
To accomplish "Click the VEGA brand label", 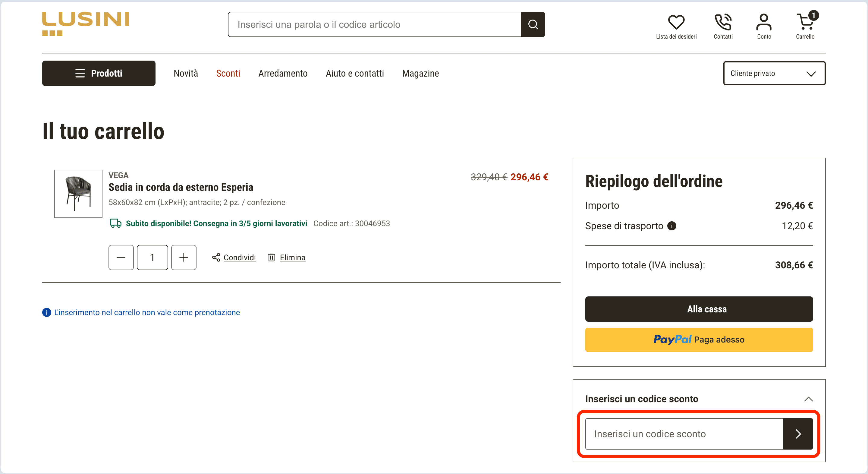I will tap(118, 175).
